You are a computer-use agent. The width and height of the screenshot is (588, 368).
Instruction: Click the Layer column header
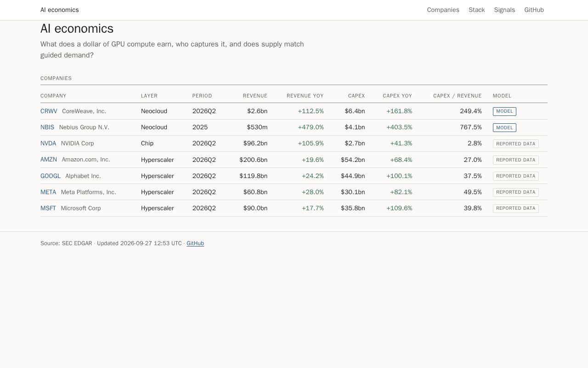tap(149, 96)
